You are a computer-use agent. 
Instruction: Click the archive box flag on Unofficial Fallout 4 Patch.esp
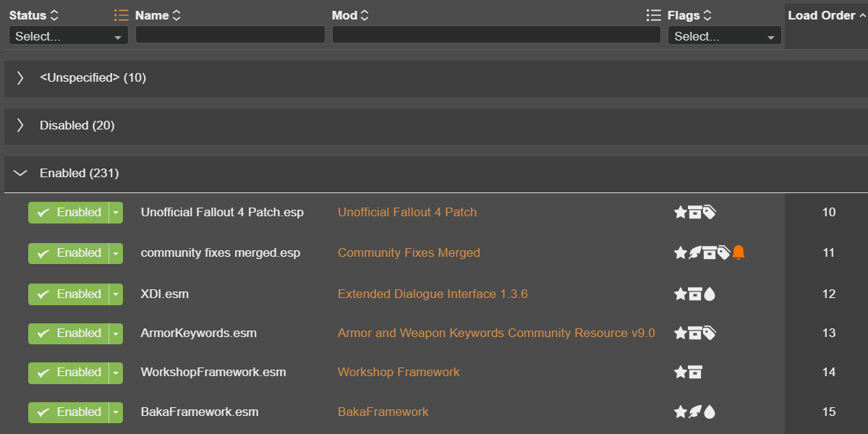coord(694,213)
